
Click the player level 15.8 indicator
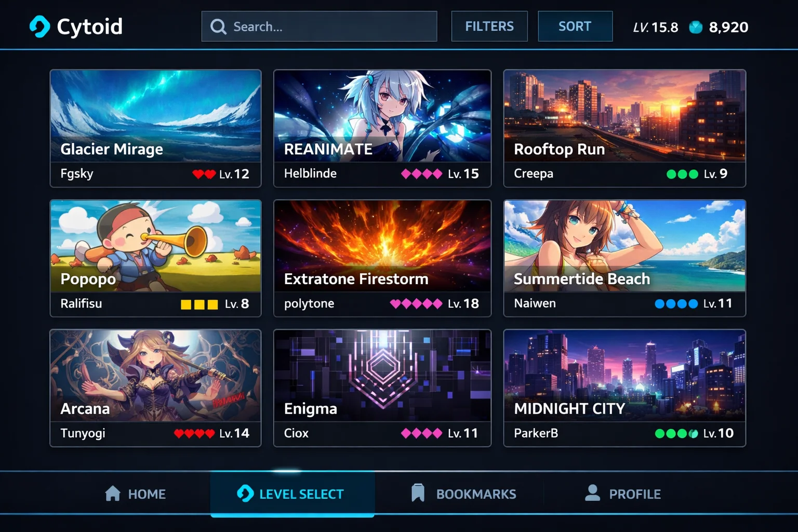(x=656, y=27)
